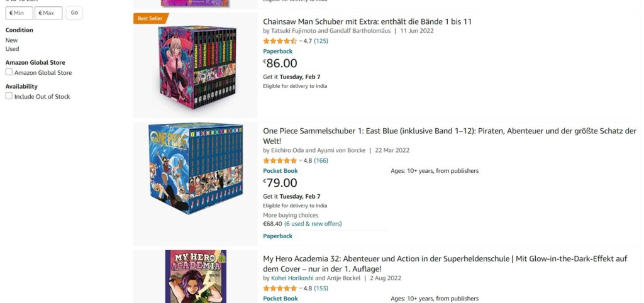644x303 pixels.
Task: Click the Best Seller badge
Action: coord(150,18)
